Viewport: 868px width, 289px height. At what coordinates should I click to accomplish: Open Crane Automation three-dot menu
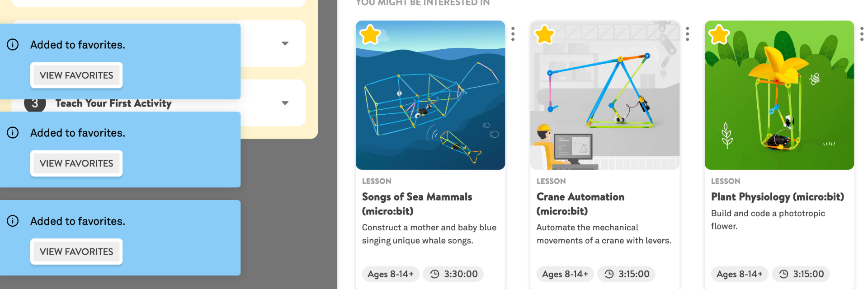tap(687, 34)
